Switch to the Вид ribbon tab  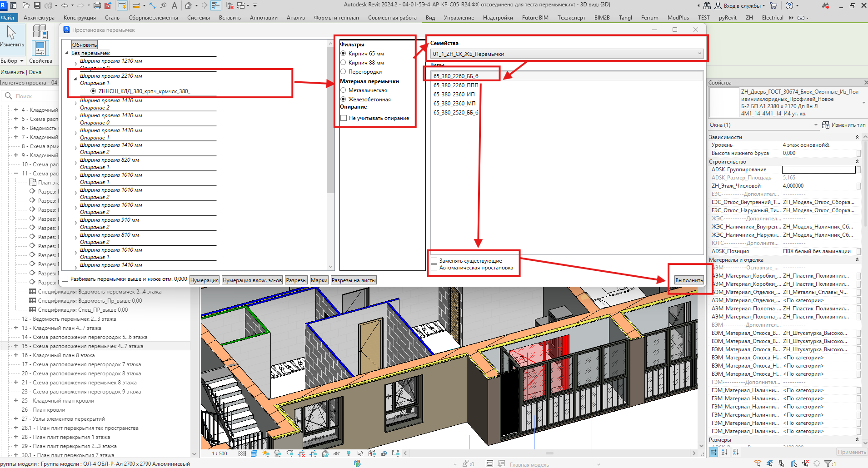(430, 18)
